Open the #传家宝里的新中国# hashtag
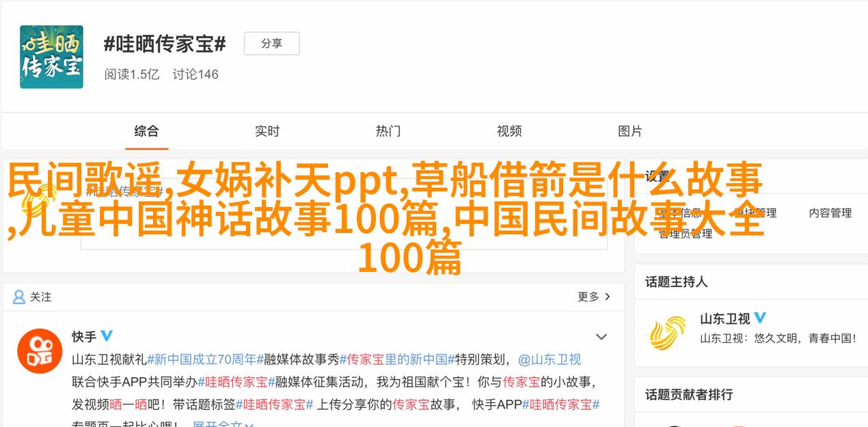Image resolution: width=868 pixels, height=427 pixels. (397, 359)
